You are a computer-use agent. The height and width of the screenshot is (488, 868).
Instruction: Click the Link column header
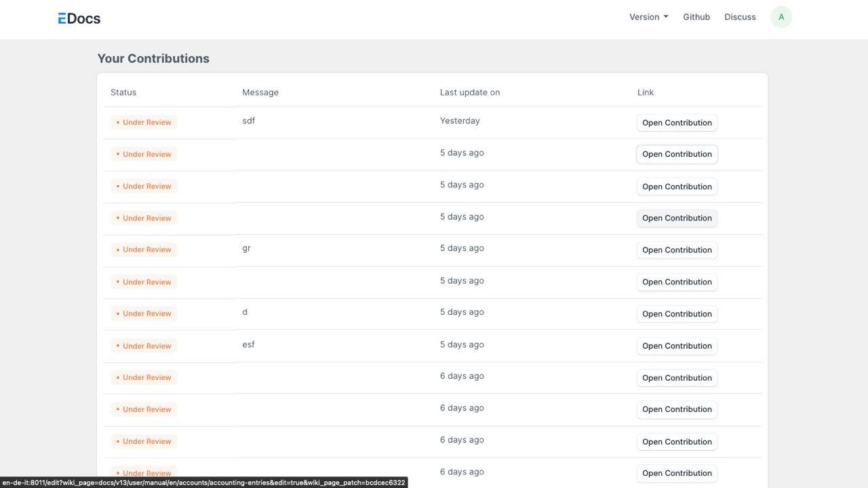click(x=645, y=92)
